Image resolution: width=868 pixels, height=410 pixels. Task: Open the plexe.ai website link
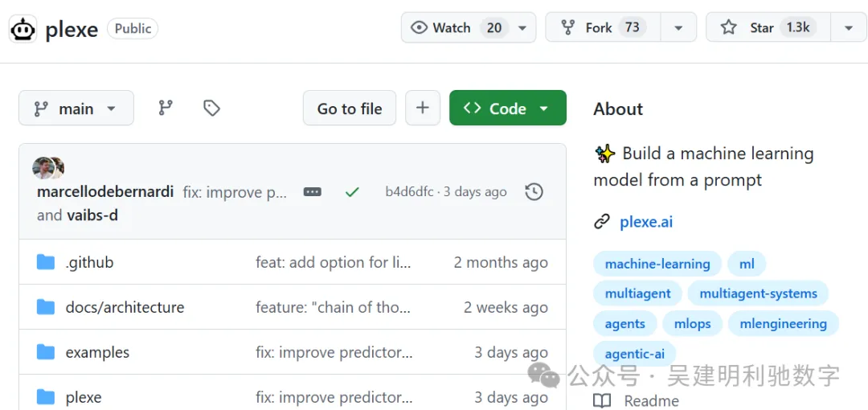(x=646, y=222)
